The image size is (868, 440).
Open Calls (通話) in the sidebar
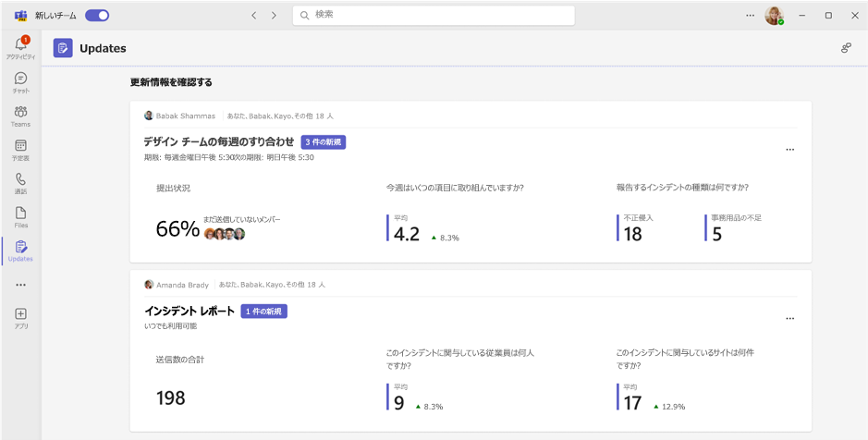(20, 184)
